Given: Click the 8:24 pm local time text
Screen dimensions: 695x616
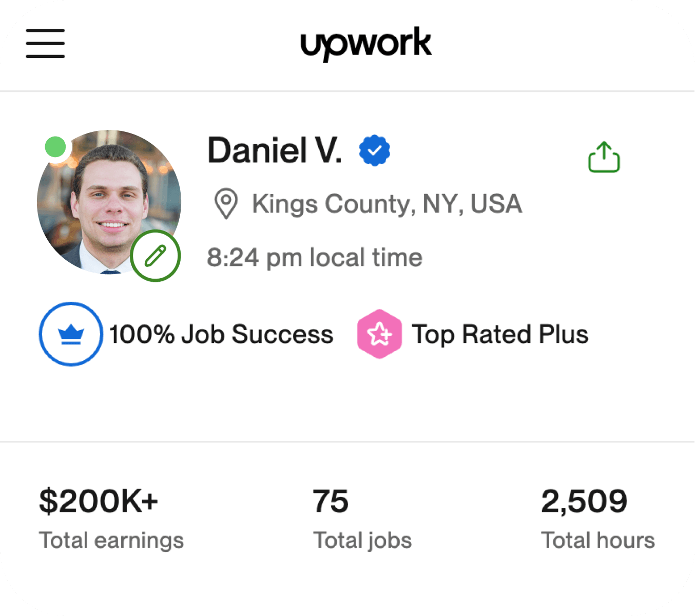Looking at the screenshot, I should point(315,257).
